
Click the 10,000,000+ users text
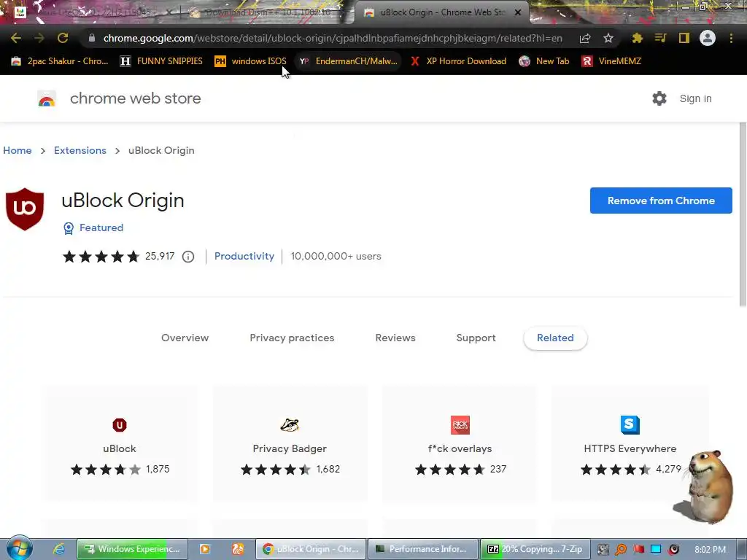(x=336, y=256)
